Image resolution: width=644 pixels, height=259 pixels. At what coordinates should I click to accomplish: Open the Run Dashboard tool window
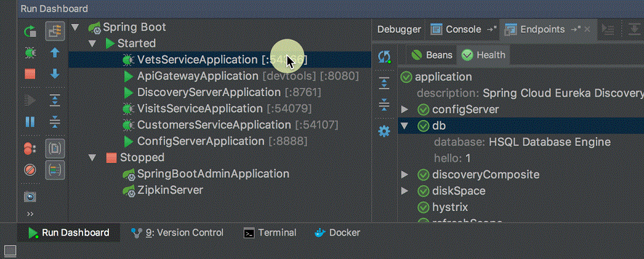coord(68,233)
